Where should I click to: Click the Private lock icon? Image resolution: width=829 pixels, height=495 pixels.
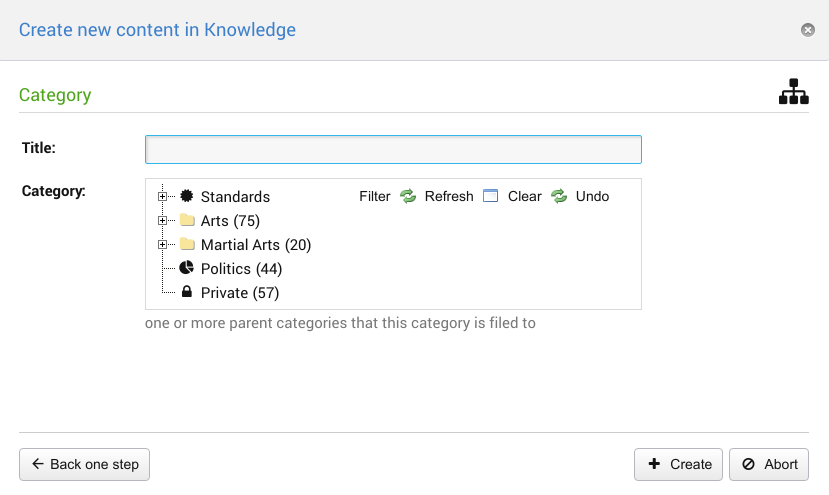point(186,292)
